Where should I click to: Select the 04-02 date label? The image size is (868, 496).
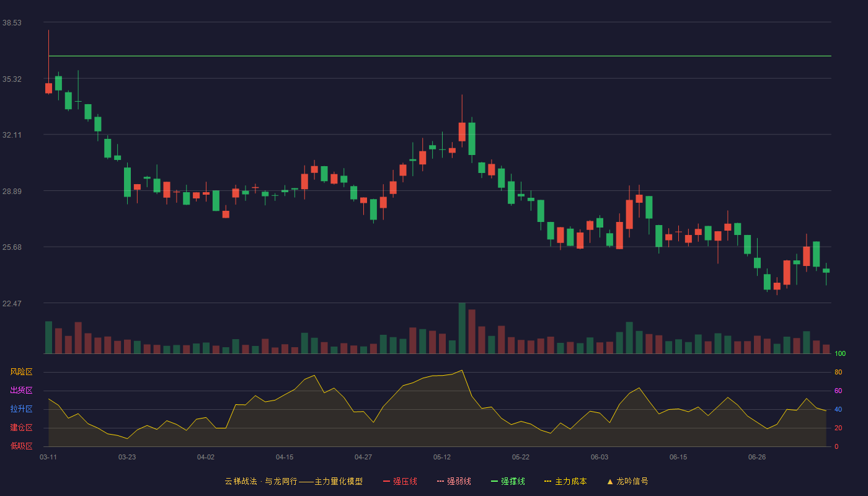[206, 457]
